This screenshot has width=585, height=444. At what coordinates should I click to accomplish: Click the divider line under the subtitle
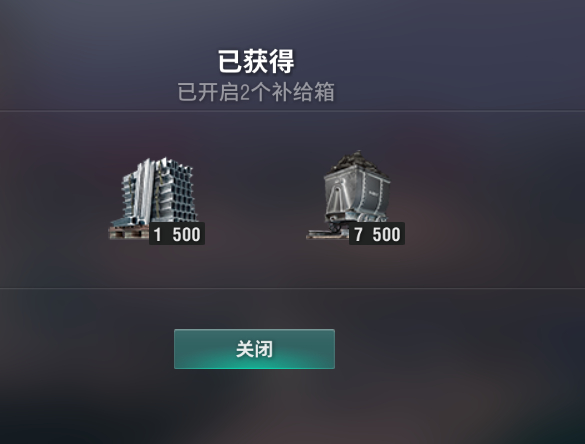[x=292, y=110]
